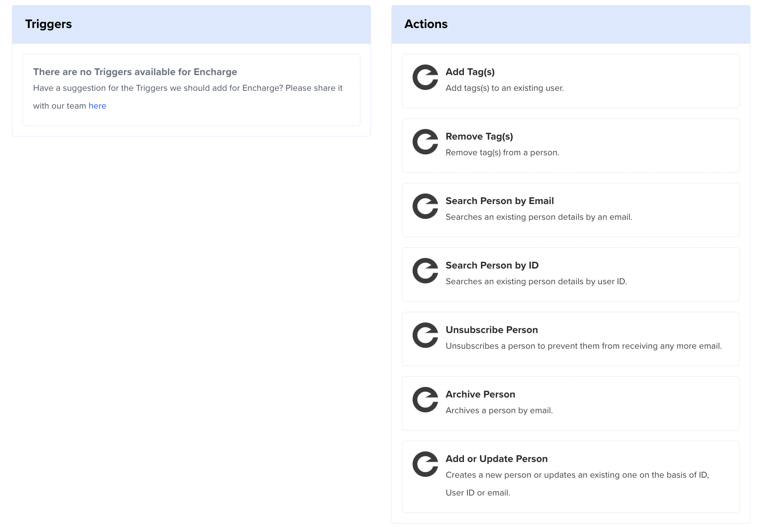The width and height of the screenshot is (764, 532).
Task: Select the Add Tag(s) action title
Action: pos(470,72)
